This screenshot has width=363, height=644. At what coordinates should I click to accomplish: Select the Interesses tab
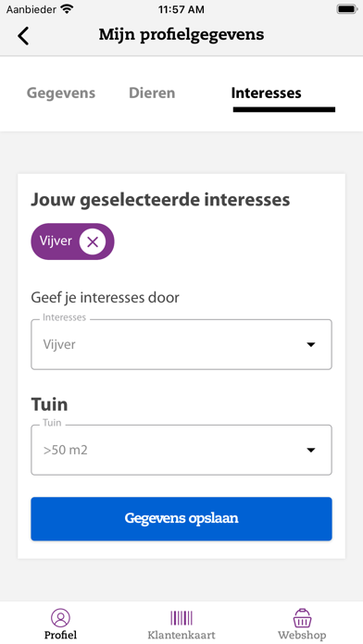pyautogui.click(x=266, y=93)
